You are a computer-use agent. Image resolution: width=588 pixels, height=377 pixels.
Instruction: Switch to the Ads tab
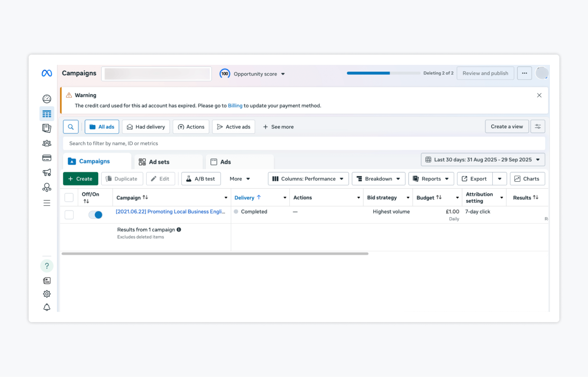[225, 162]
